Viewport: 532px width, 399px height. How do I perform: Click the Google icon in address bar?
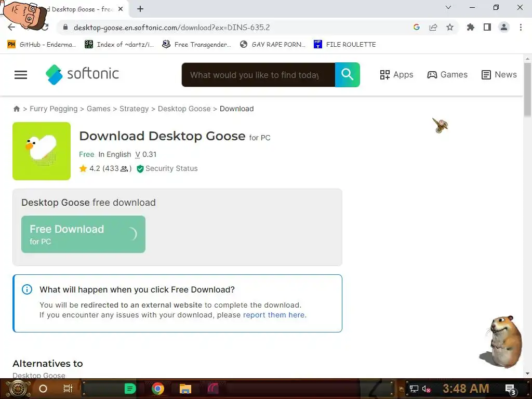point(417,27)
